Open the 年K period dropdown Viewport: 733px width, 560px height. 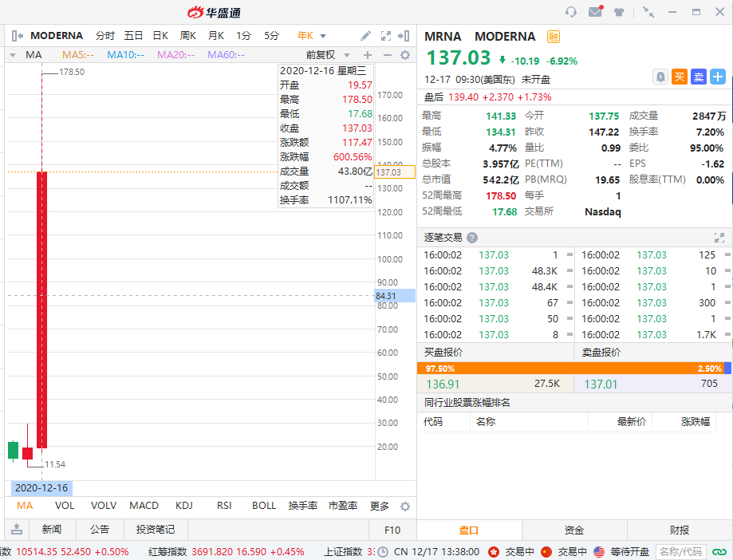[311, 36]
